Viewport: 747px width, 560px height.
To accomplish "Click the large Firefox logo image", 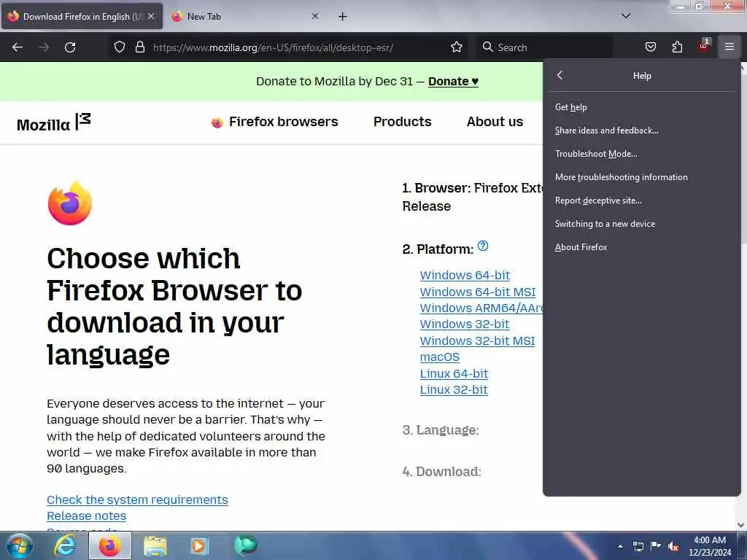I will (70, 203).
